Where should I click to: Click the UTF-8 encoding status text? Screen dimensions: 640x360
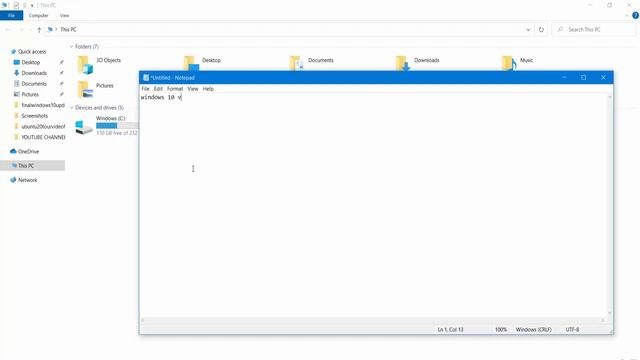point(572,329)
